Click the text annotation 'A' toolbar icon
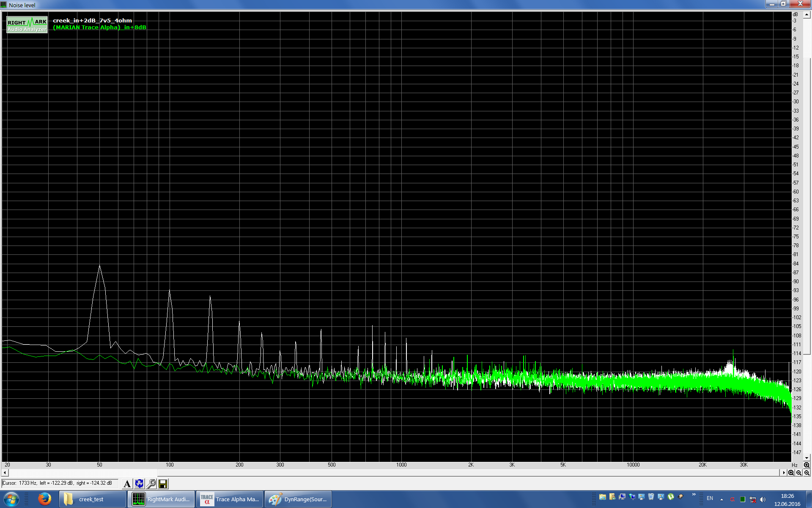The height and width of the screenshot is (508, 812). [127, 483]
